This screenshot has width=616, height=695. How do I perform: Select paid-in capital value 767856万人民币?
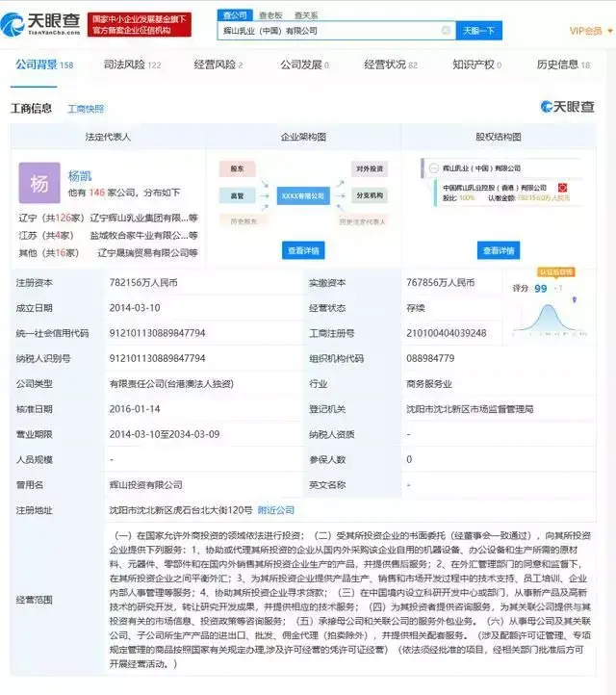pyautogui.click(x=441, y=282)
